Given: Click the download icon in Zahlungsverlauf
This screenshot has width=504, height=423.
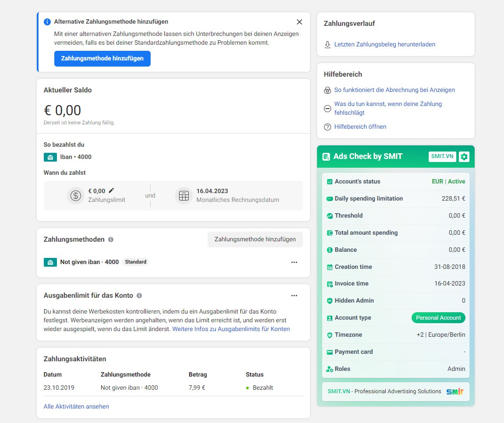Looking at the screenshot, I should pyautogui.click(x=327, y=45).
